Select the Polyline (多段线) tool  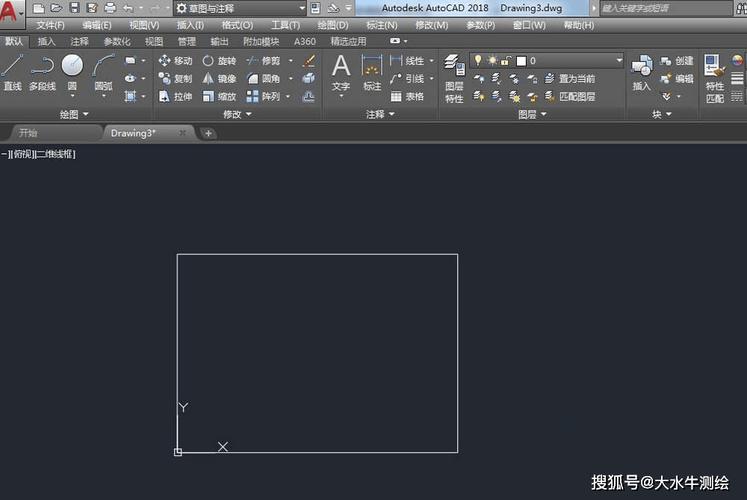coord(42,72)
